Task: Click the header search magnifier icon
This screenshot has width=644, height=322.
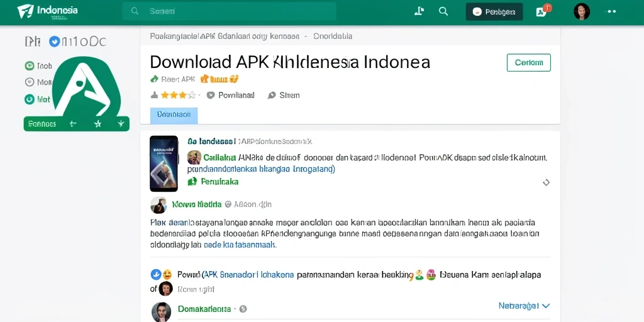Action: (443, 11)
